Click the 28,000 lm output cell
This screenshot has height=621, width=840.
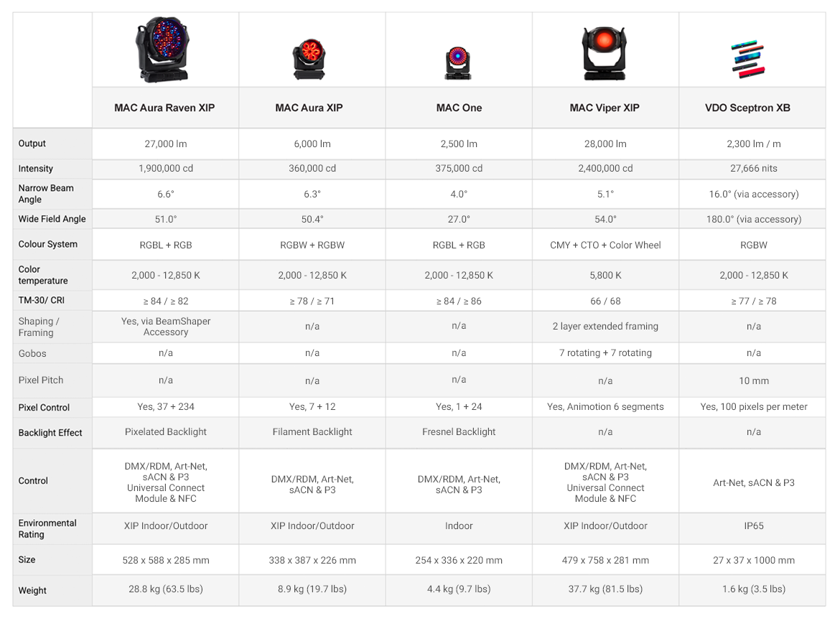point(605,144)
